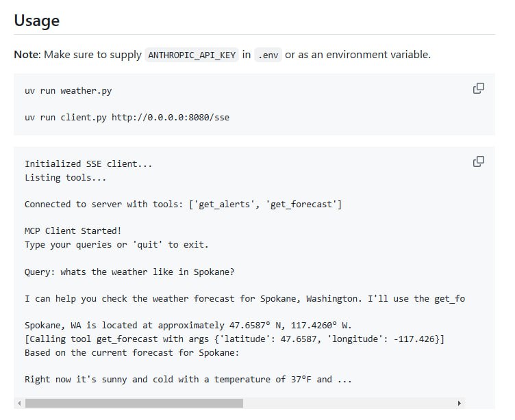Click the 'uv run client.py' command line
Image resolution: width=515 pixels, height=420 pixels.
click(127, 117)
